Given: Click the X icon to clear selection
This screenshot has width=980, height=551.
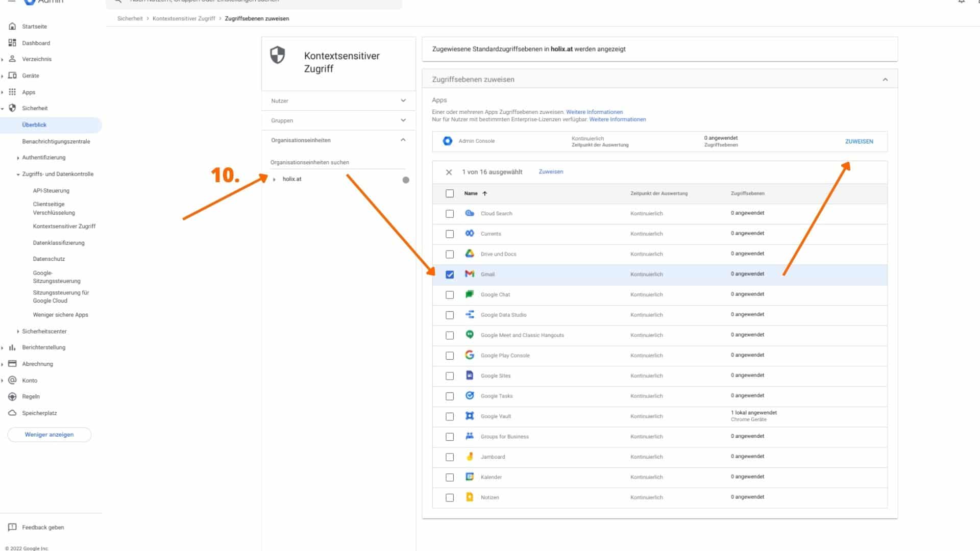Looking at the screenshot, I should pyautogui.click(x=449, y=172).
